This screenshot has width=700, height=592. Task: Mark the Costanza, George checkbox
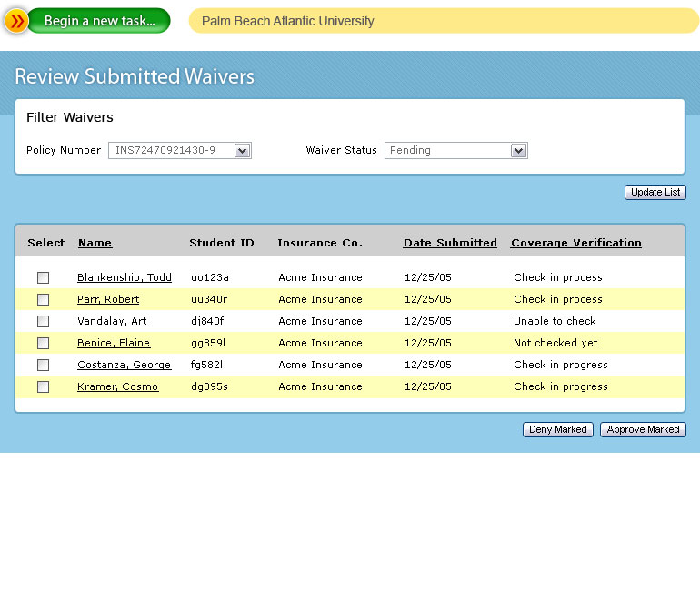click(x=44, y=366)
